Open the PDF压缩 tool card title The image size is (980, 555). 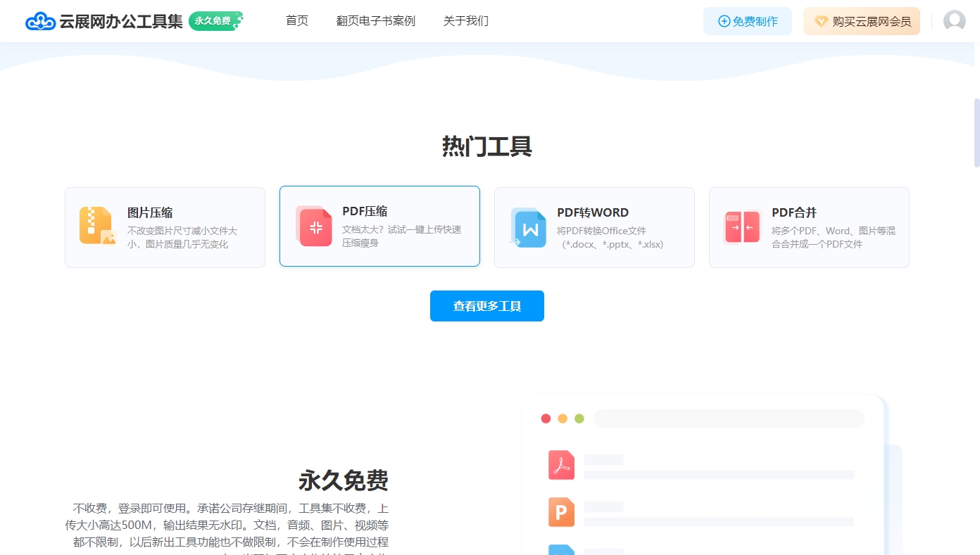point(365,211)
